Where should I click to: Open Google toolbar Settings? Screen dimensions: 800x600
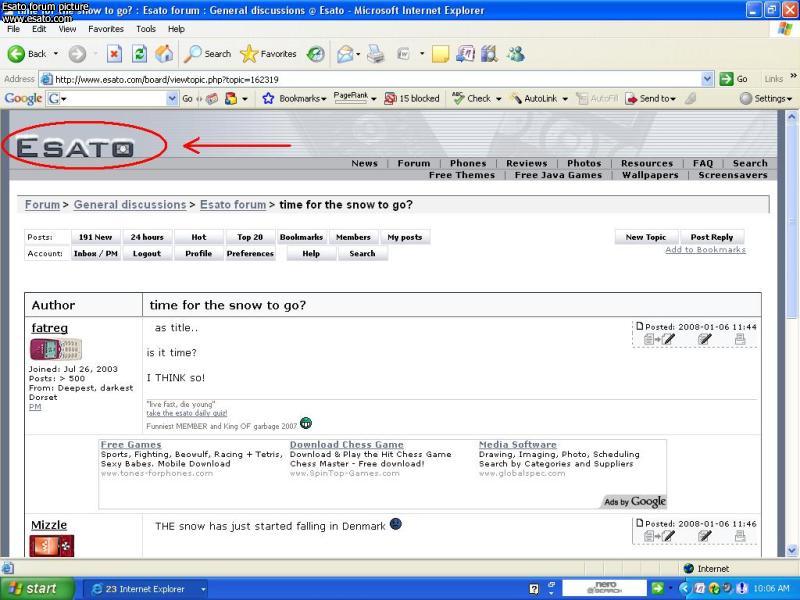click(766, 98)
